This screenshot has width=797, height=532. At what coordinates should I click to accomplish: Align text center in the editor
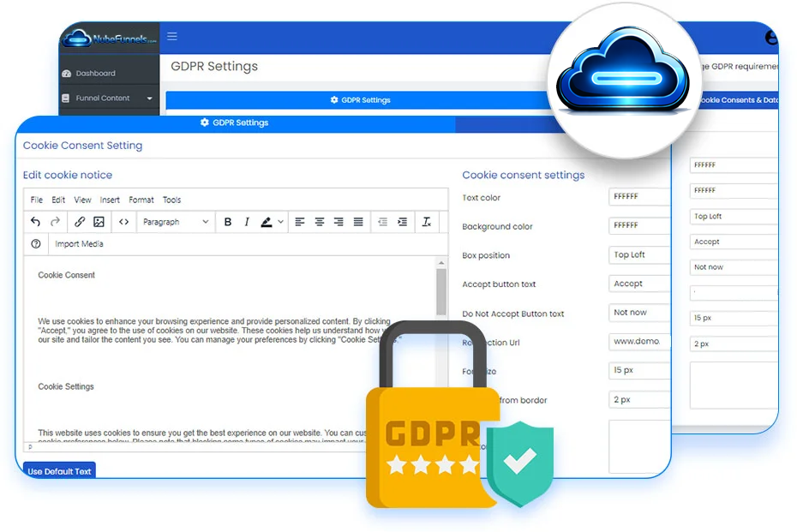(319, 222)
